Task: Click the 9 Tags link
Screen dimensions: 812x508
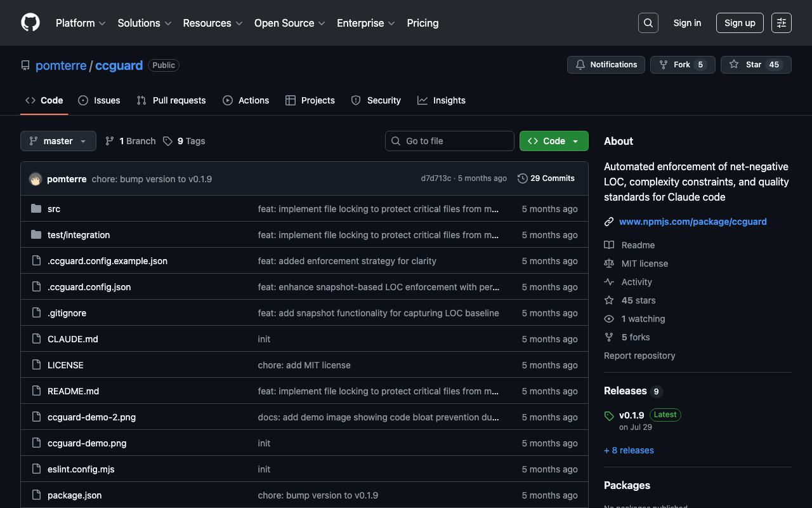Action: 184,141
